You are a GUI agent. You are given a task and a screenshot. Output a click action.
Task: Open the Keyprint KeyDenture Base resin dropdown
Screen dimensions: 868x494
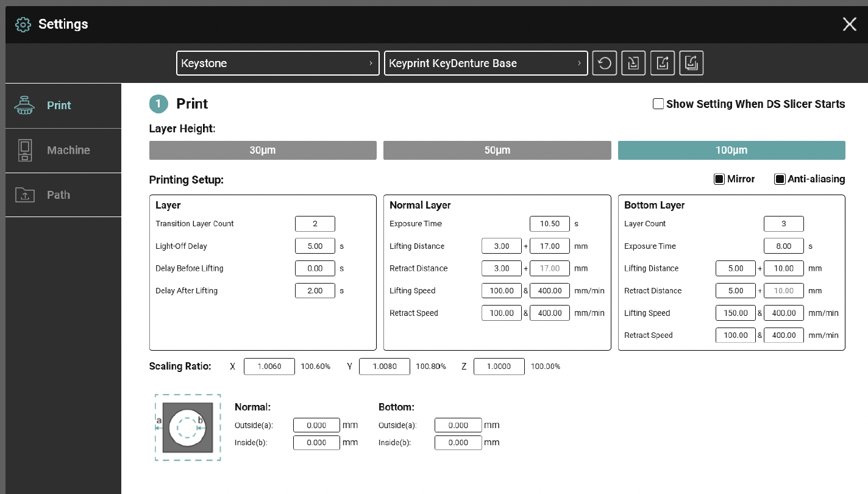pyautogui.click(x=485, y=63)
